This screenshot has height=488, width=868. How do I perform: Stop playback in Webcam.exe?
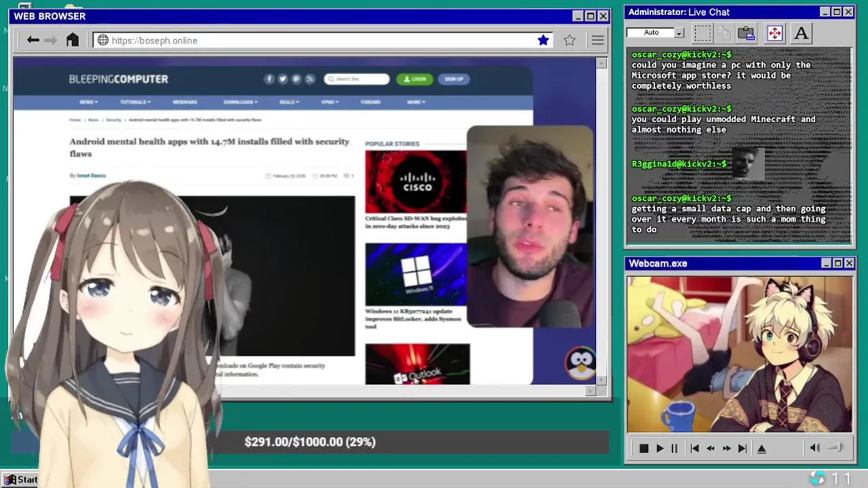(644, 448)
